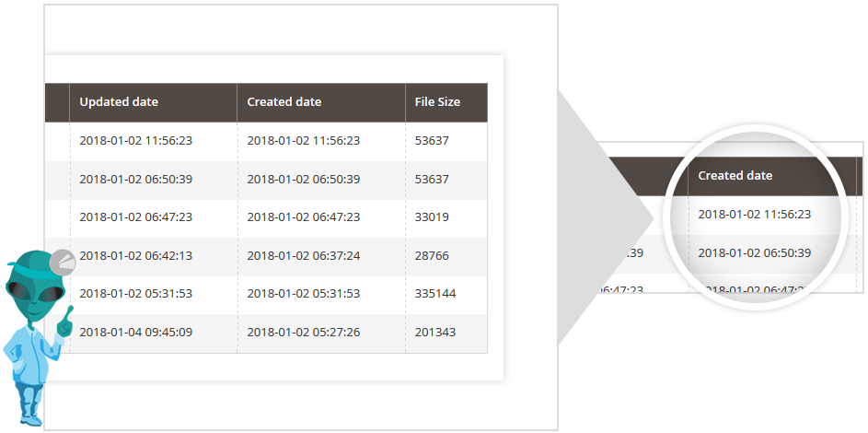Select created date 2018-01-02 05:31:53 cell
This screenshot has width=868, height=433.
tap(303, 294)
